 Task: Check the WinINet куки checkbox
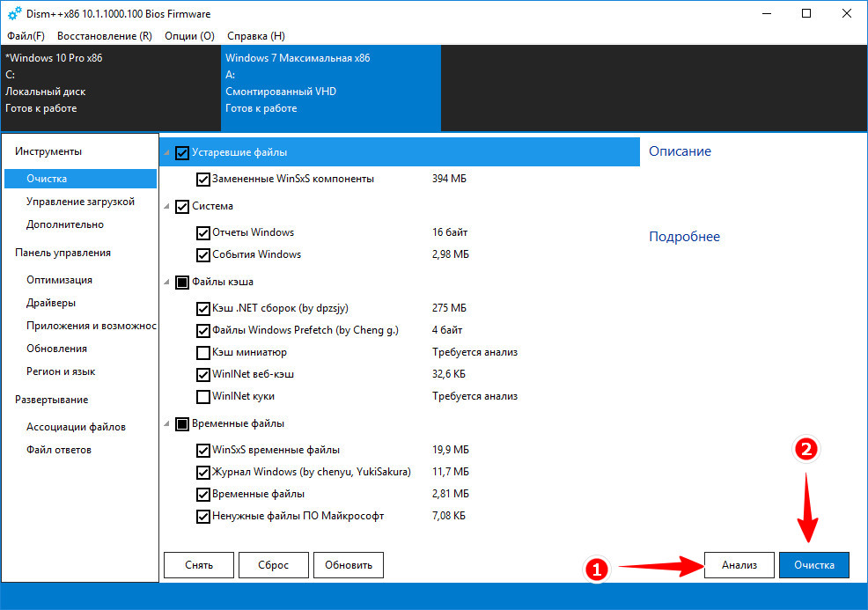[203, 397]
